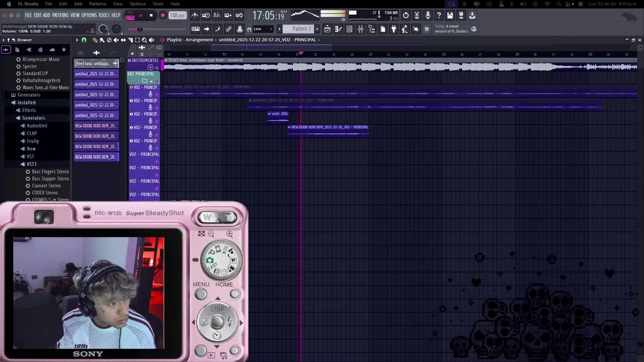Viewport: 644px width, 362px height.
Task: Expand the Fruity generators folder
Action: click(33, 141)
